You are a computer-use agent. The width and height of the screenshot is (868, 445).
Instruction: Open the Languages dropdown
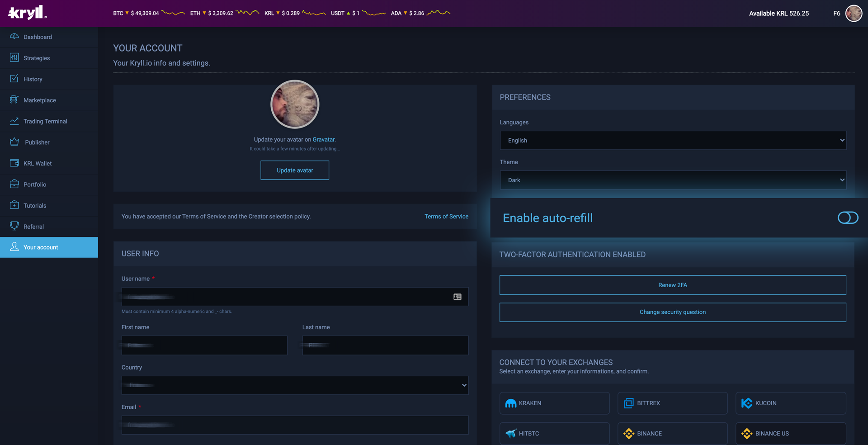(673, 140)
